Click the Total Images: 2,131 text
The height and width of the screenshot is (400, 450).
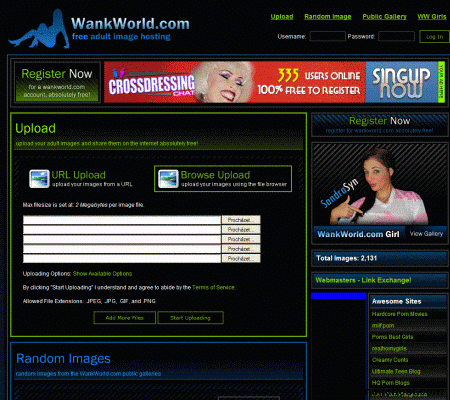346,258
